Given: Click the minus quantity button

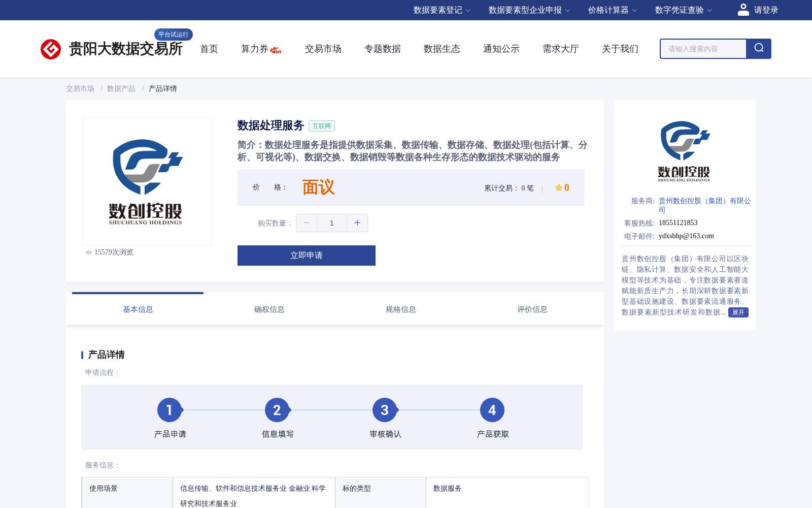Looking at the screenshot, I should (x=307, y=223).
